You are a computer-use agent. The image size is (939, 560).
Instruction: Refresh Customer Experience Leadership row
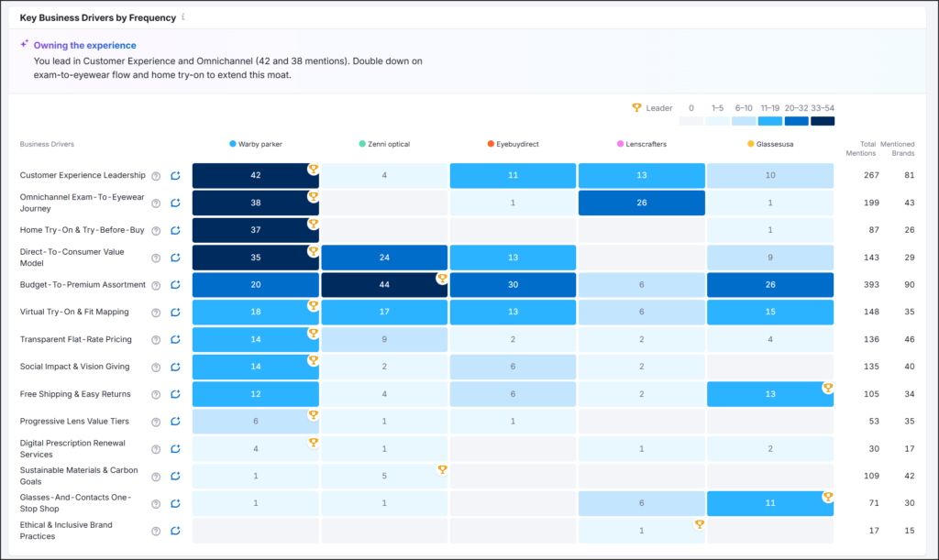pyautogui.click(x=175, y=176)
